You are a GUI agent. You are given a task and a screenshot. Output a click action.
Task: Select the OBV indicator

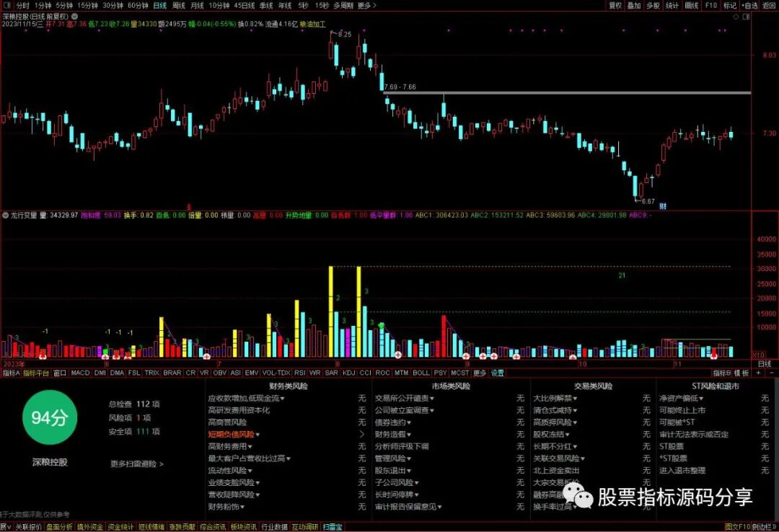click(219, 373)
